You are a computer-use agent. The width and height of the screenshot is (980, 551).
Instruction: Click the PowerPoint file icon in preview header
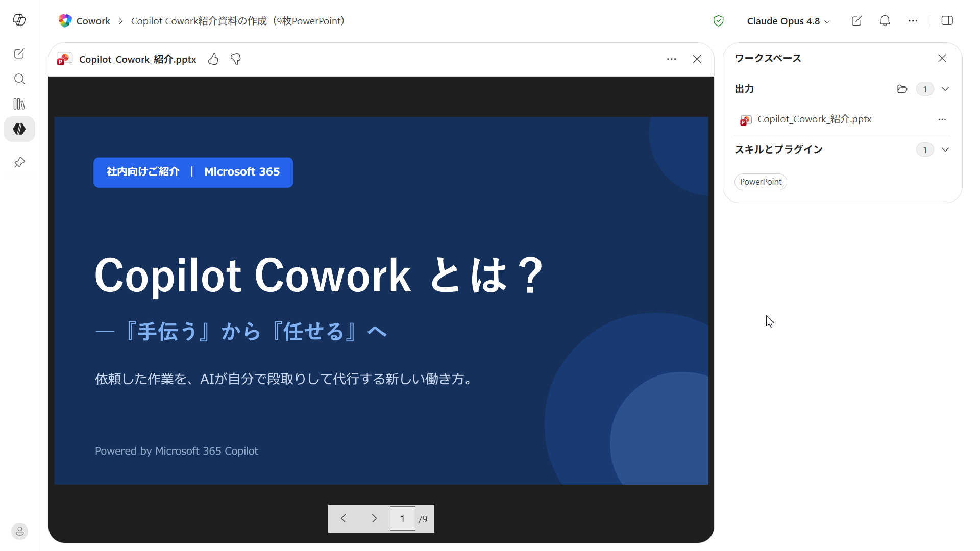(64, 59)
